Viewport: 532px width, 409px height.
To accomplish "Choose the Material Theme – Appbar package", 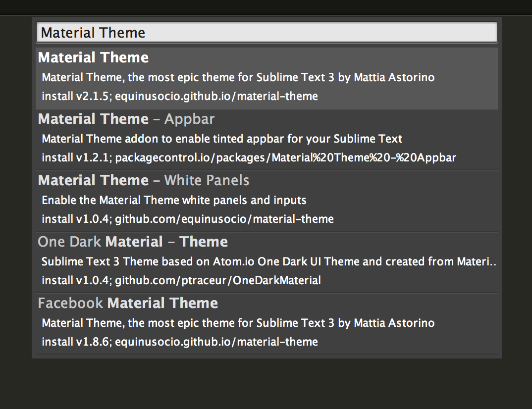I will 266,140.
